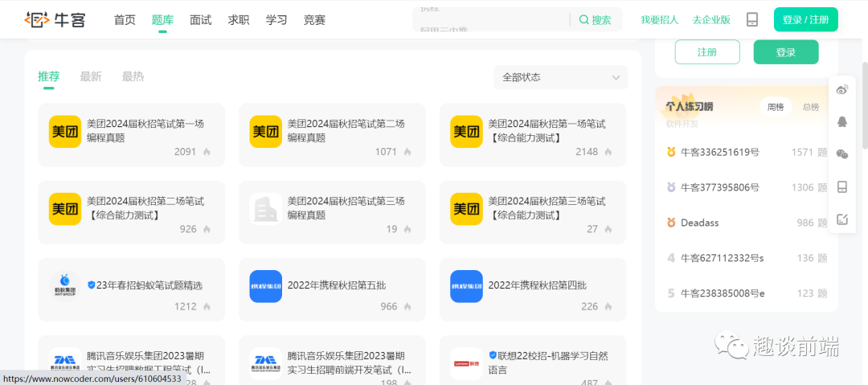Click the flame icon next to 2091
The image size is (868, 385).
tap(207, 152)
